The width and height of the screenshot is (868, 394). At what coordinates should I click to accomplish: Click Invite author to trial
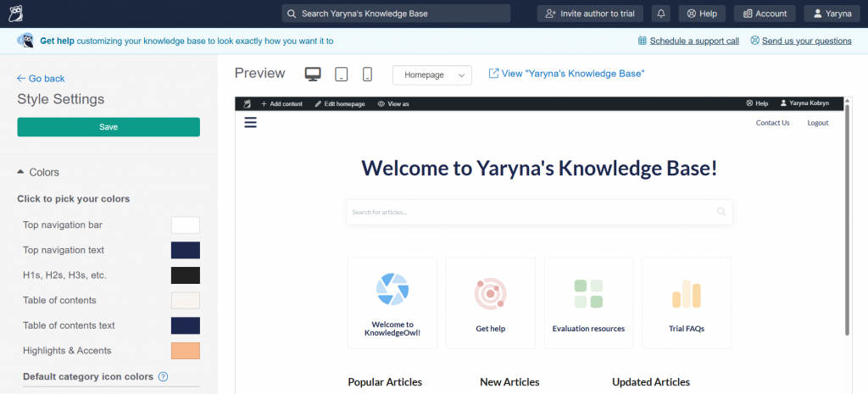pos(590,14)
